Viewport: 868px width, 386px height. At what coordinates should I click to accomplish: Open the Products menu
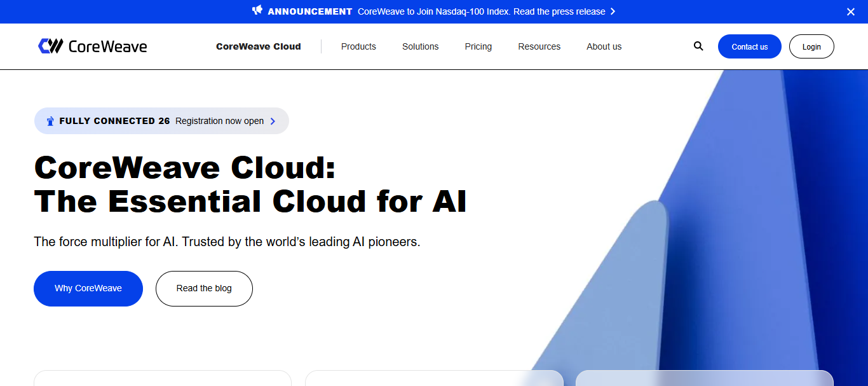point(358,46)
